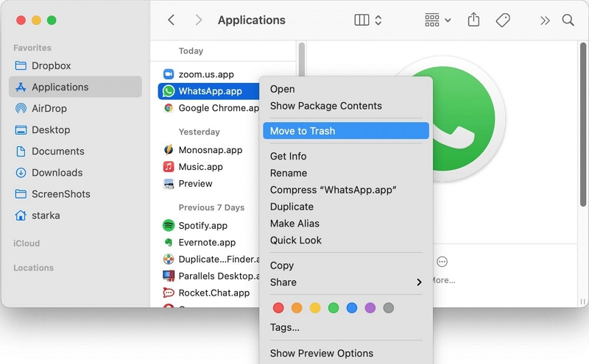This screenshot has width=589, height=364.
Task: Open view options stepper arrows
Action: tap(378, 20)
